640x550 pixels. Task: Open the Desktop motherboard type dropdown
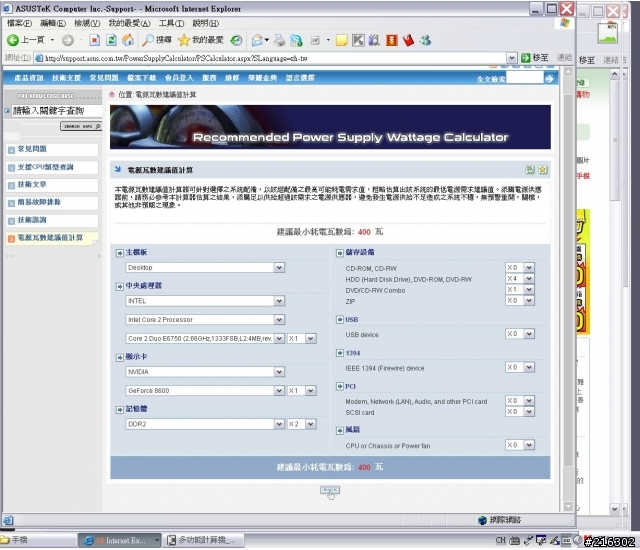point(205,268)
